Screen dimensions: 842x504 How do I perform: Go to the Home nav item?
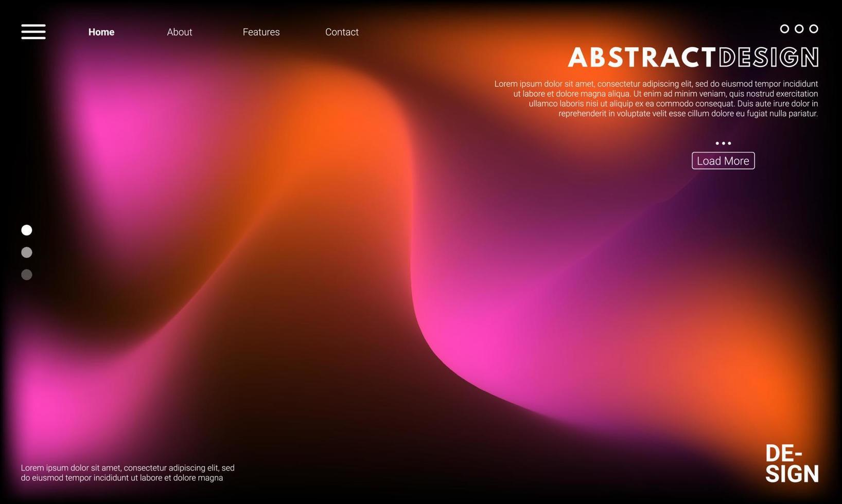101,32
